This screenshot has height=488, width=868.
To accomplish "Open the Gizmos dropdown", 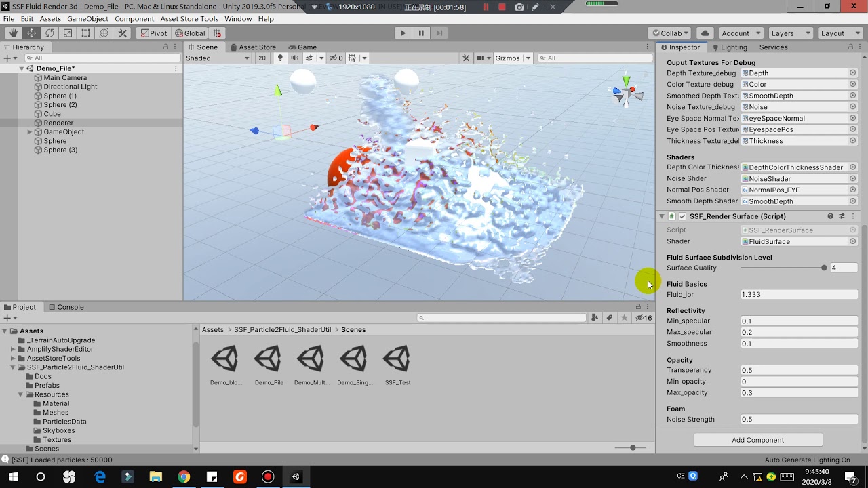I will [x=513, y=58].
